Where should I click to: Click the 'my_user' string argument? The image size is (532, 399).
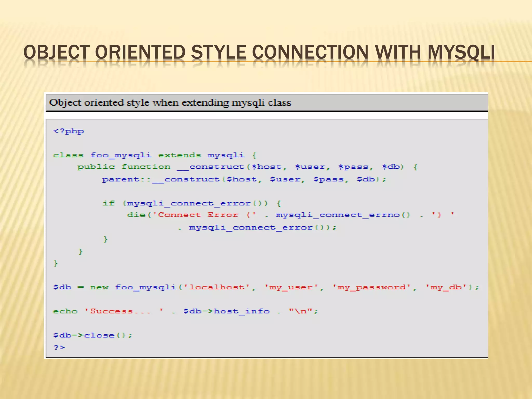(x=291, y=287)
